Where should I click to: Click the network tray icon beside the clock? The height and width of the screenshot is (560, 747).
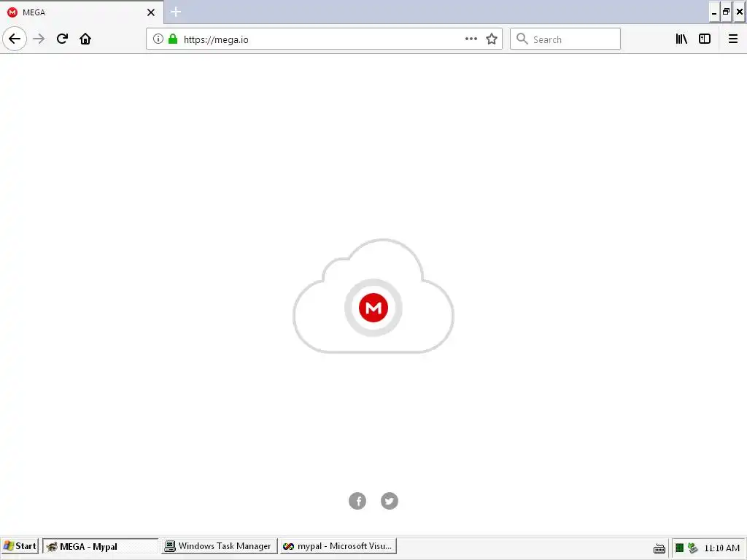click(693, 548)
